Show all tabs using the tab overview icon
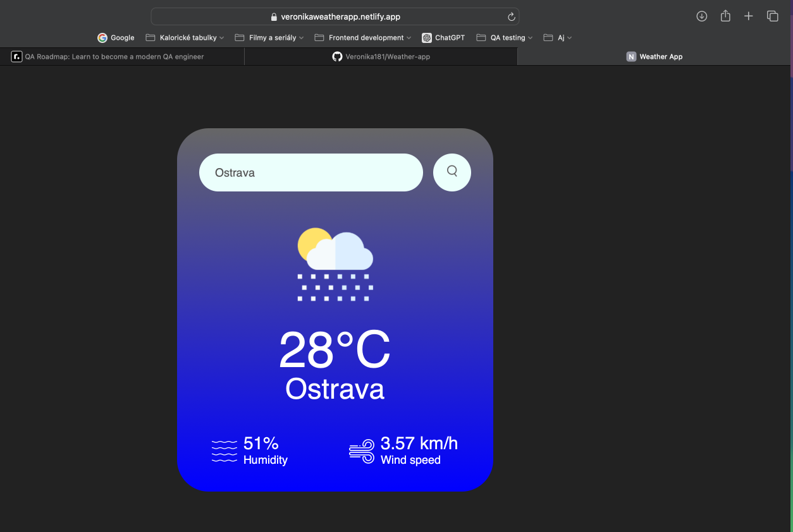 [772, 16]
